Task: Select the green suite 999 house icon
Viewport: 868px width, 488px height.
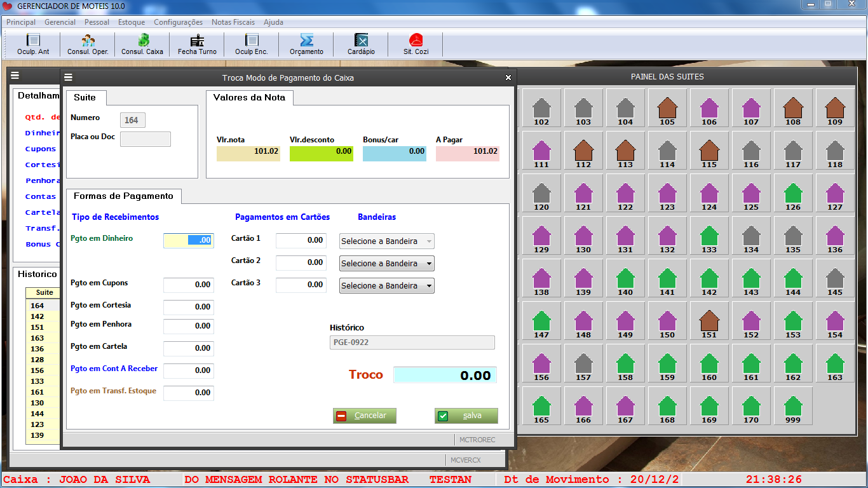Action: 792,407
